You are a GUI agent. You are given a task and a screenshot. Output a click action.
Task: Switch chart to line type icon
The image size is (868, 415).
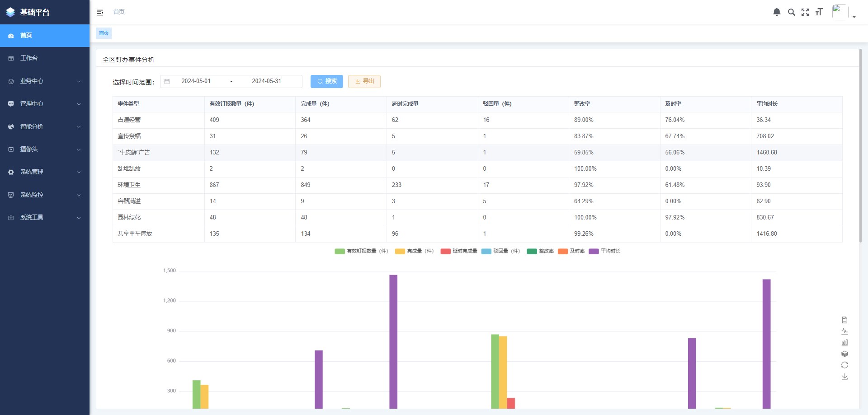844,331
